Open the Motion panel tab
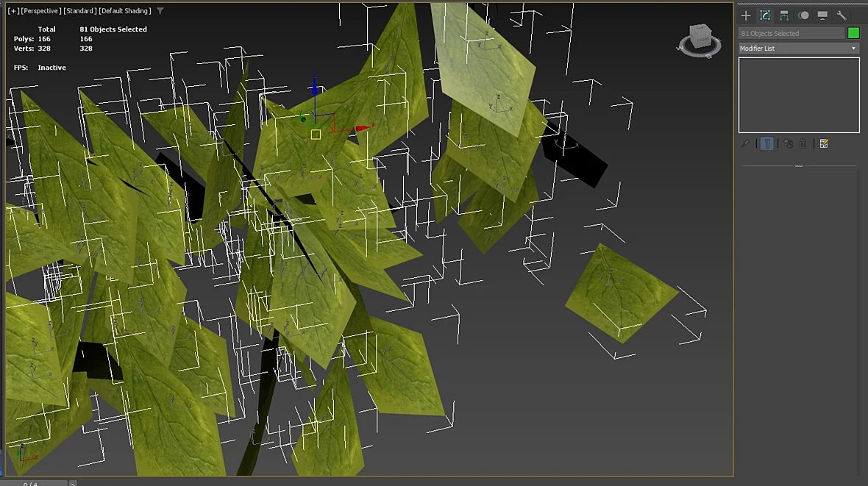Screen dimensions: 868x486 803,15
